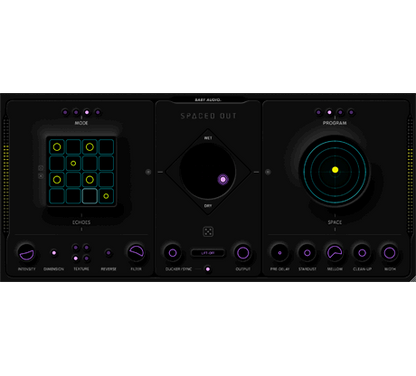416x376 pixels.
Task: Click the Clean-Up knob
Action: 362,253
